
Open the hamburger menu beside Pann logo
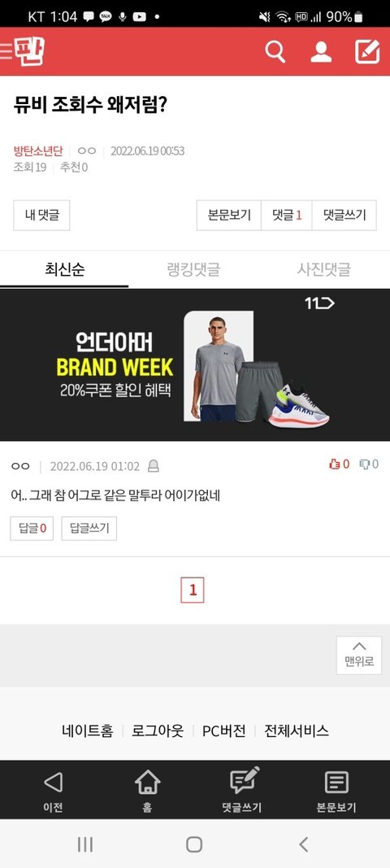click(x=6, y=51)
